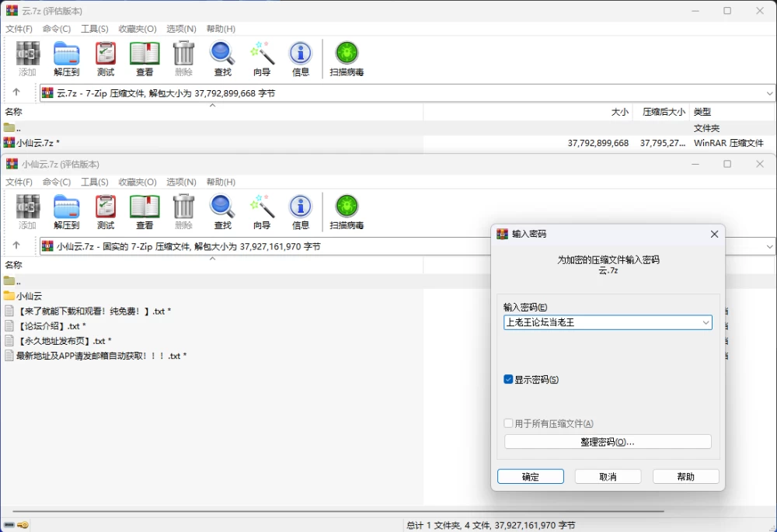Screen dimensions: 777x532
Task: Open 命令(C) menu in 云.7z window
Action: (57, 29)
